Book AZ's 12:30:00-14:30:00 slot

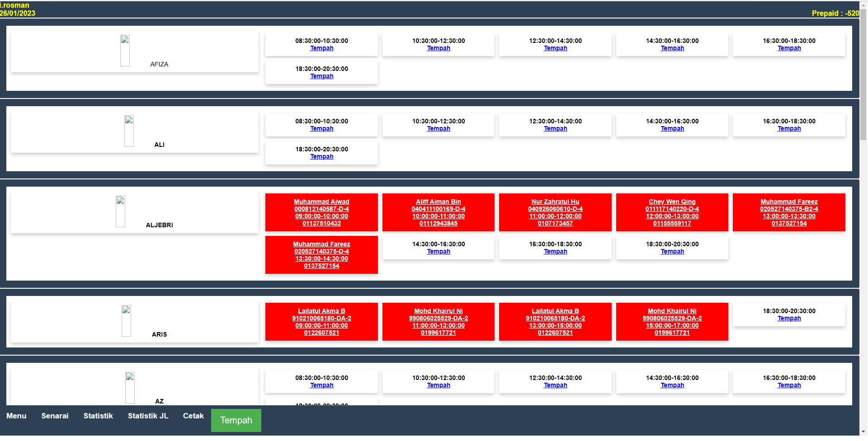555,385
